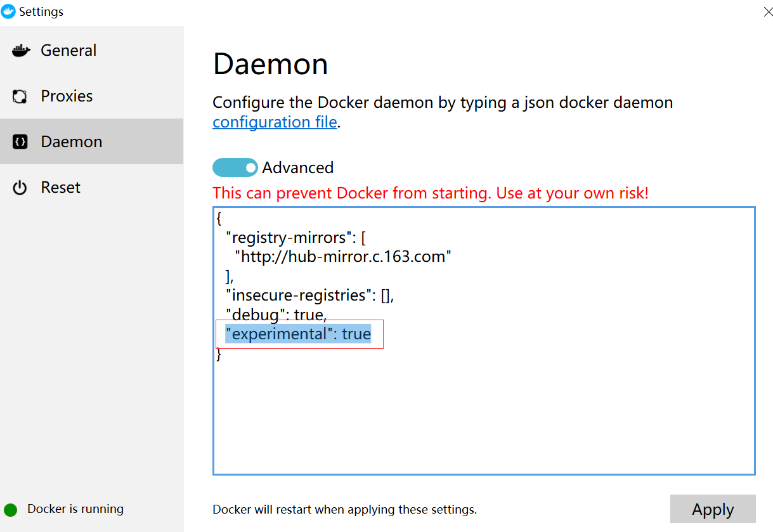Click the debug true line in the editor
773x532 pixels.
tap(275, 315)
